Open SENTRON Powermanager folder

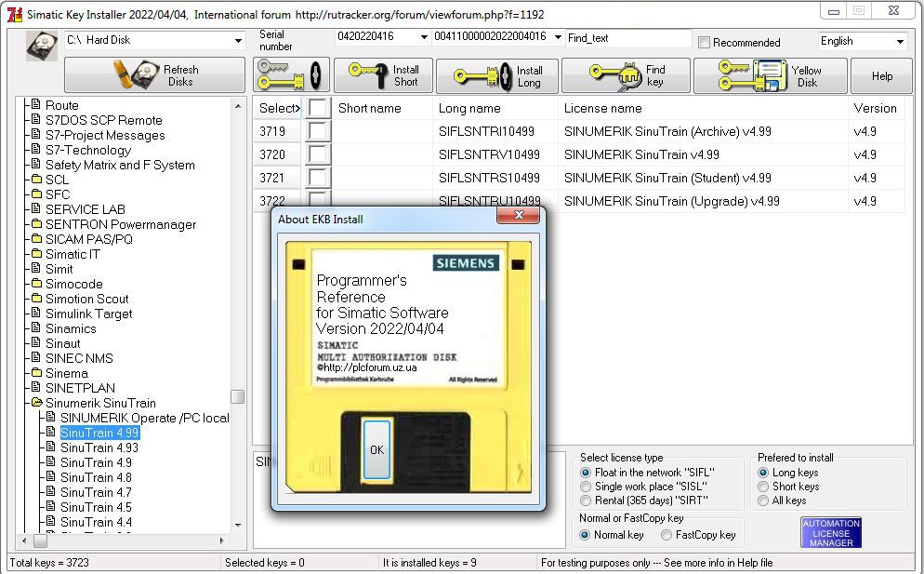click(x=121, y=225)
